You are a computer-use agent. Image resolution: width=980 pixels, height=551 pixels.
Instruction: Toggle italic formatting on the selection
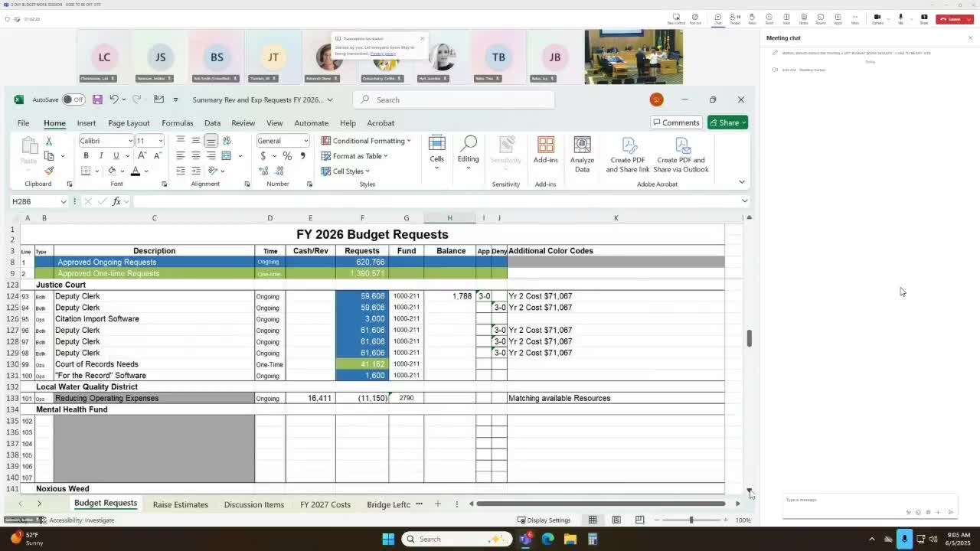pyautogui.click(x=101, y=155)
